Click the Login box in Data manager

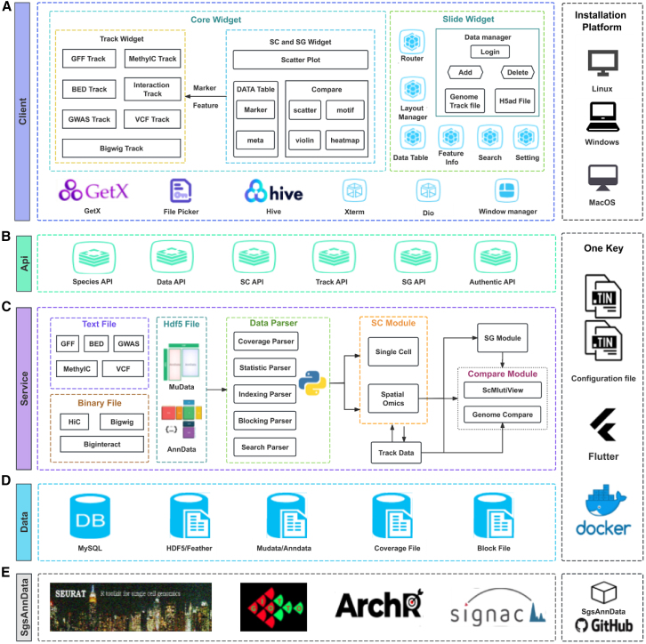coord(490,52)
